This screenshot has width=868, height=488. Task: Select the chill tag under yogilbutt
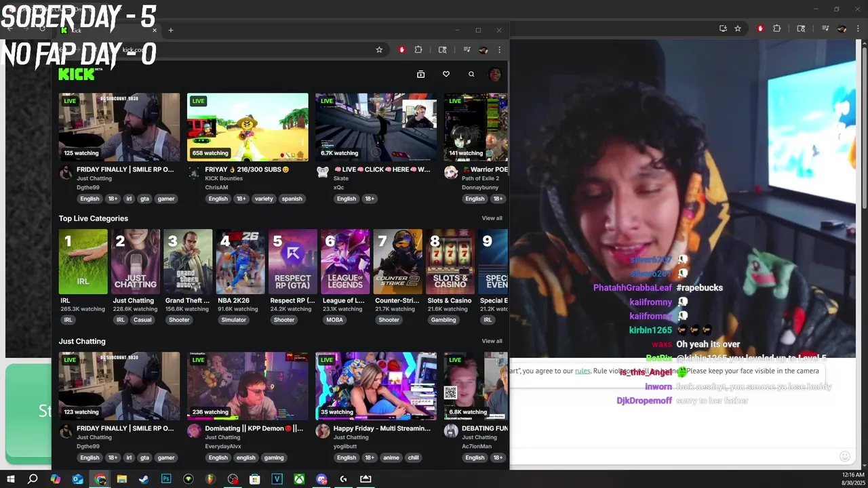click(x=413, y=457)
